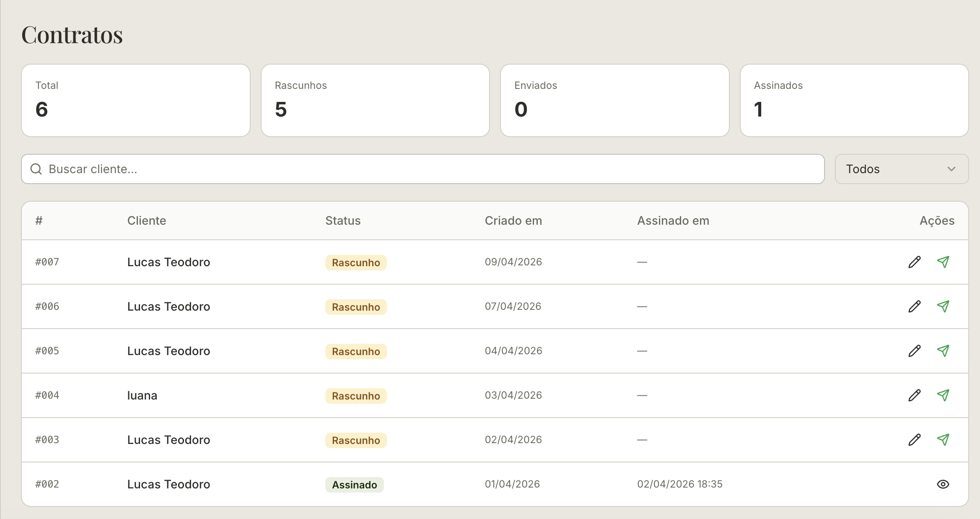Click contract number #004
980x519 pixels.
click(47, 395)
